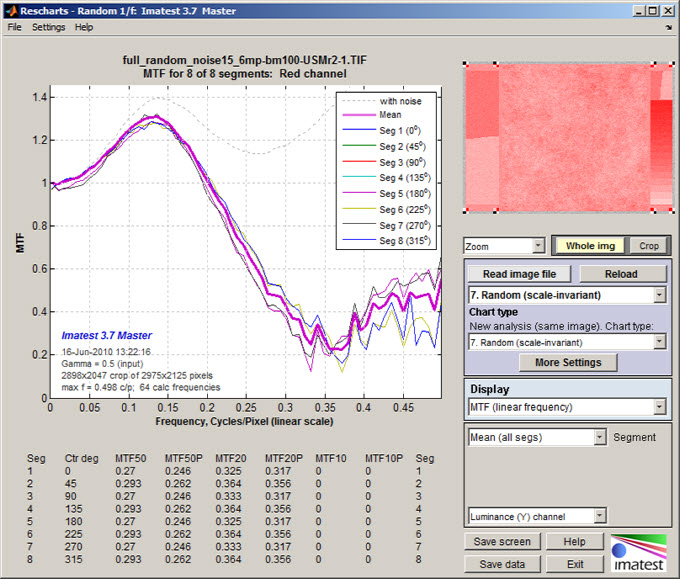Click the Frequency, Cycles/Pixel axis label

(x=244, y=421)
